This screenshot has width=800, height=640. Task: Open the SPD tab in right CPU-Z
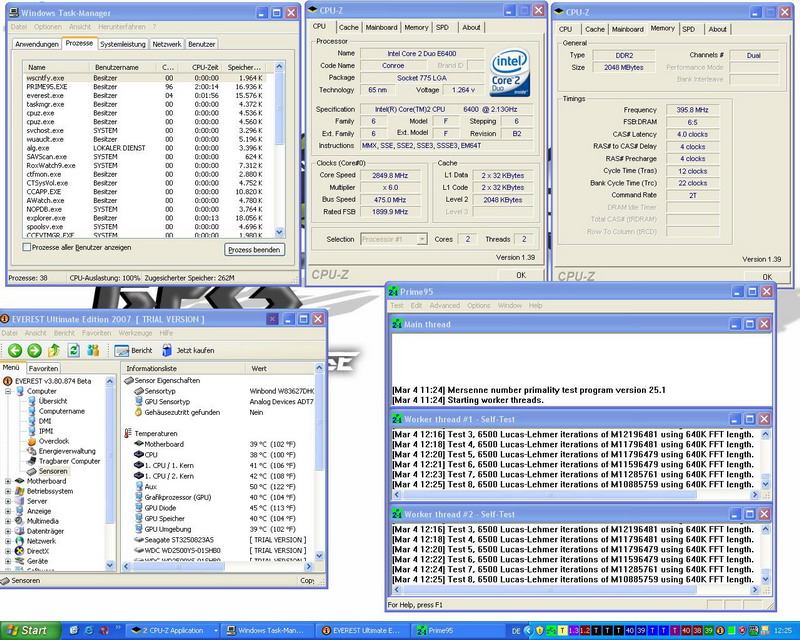pyautogui.click(x=689, y=29)
